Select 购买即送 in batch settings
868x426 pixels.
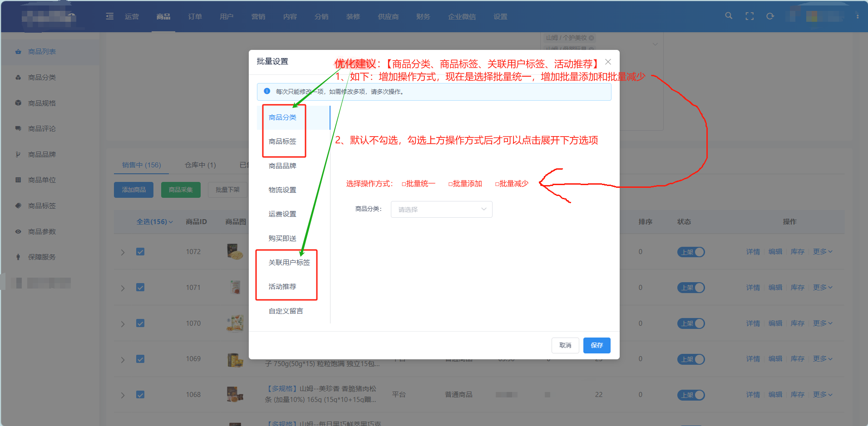point(282,238)
